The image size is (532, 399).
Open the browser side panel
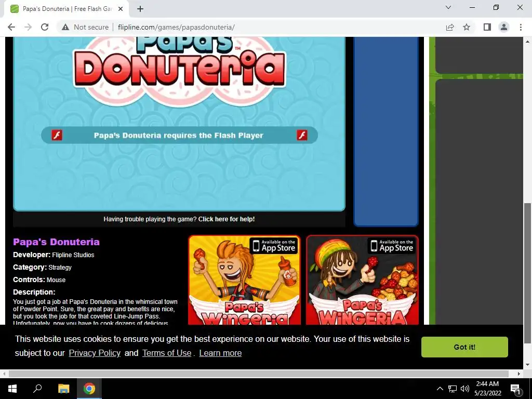point(487,27)
